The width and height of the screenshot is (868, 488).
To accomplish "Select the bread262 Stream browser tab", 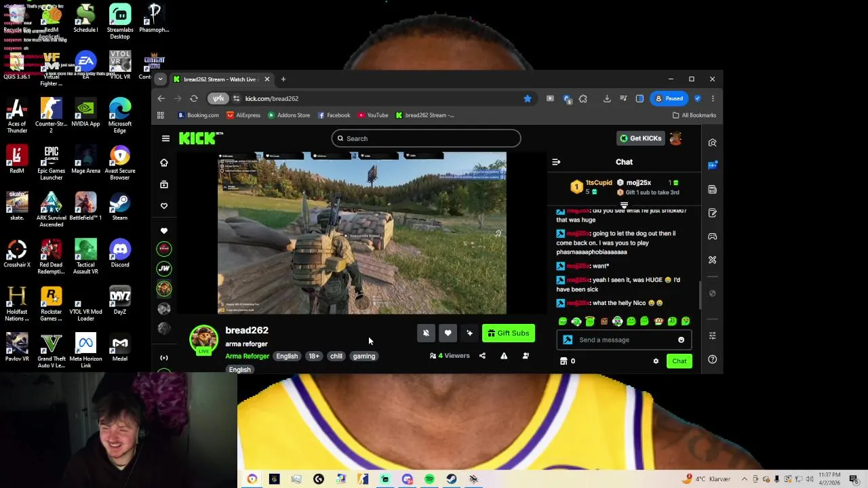I will coord(221,79).
